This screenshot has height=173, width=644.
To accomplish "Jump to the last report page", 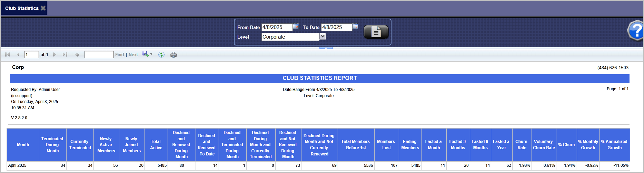I will [x=65, y=54].
